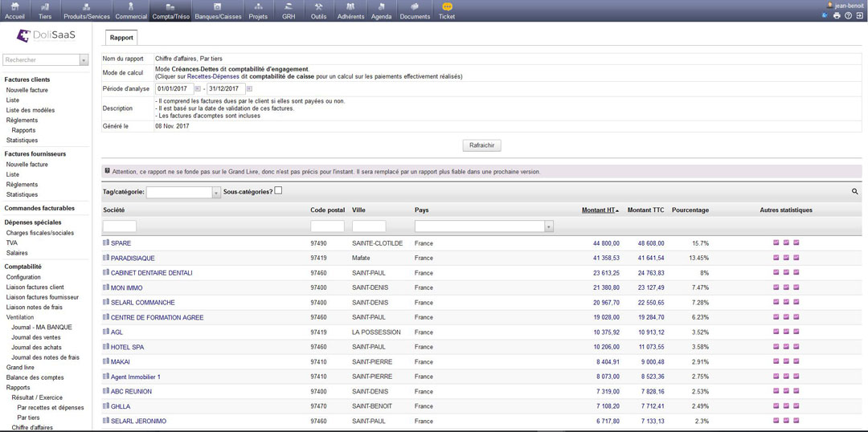Viewport: 868px width, 432px height.
Task: Click the first statistics icon in the GHLLA row
Action: pos(776,406)
